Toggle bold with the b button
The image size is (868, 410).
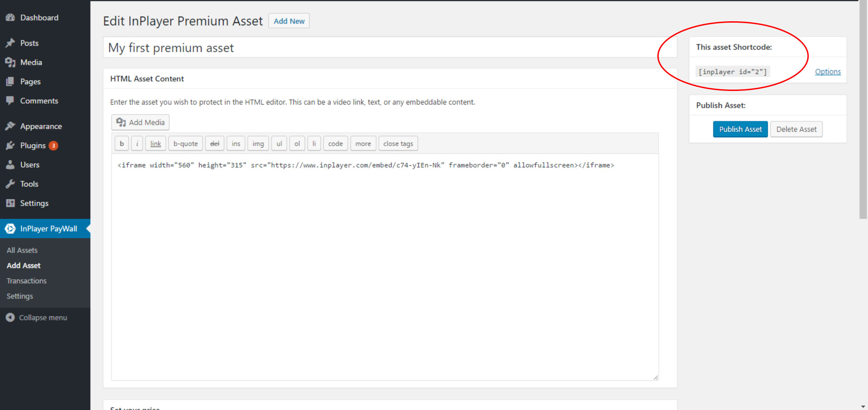click(x=122, y=143)
